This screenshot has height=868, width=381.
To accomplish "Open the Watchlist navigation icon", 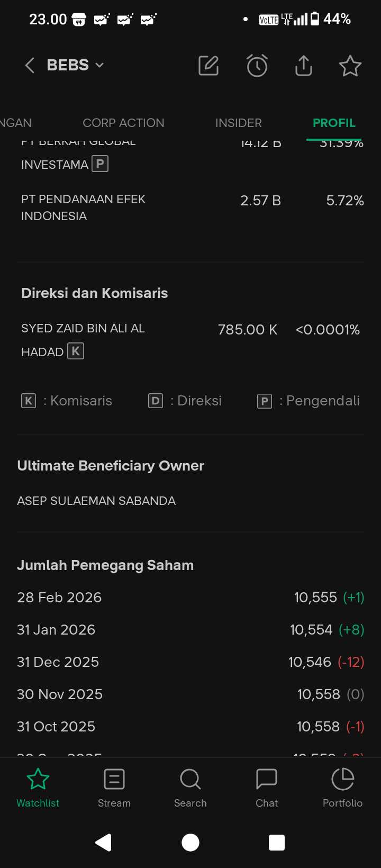I will click(38, 788).
